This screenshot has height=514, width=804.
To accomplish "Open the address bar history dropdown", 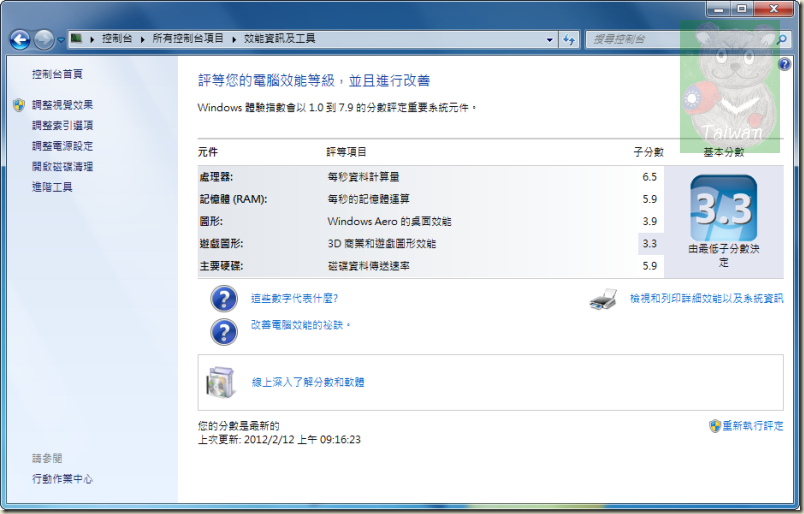I will 549,39.
